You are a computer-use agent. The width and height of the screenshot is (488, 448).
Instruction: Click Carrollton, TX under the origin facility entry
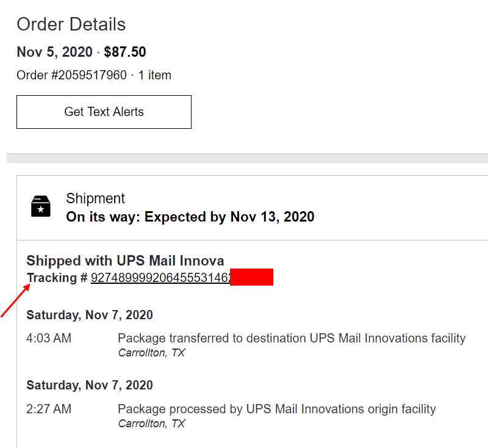click(x=151, y=424)
